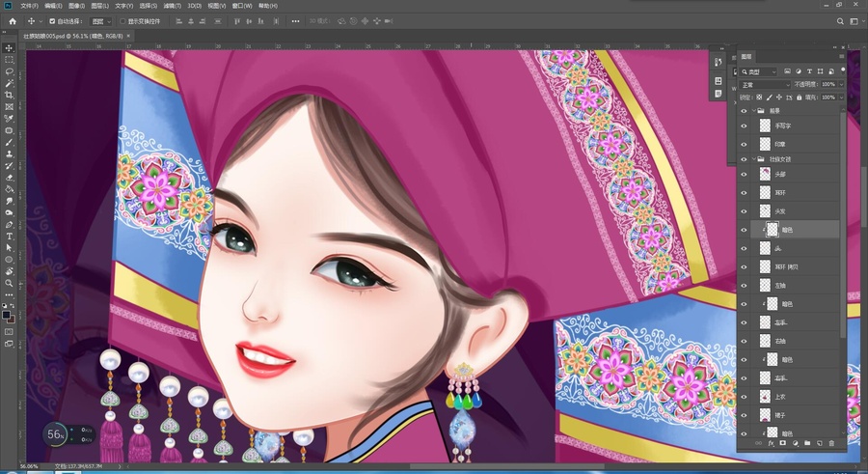Select the Magic Wand tool

click(x=9, y=83)
